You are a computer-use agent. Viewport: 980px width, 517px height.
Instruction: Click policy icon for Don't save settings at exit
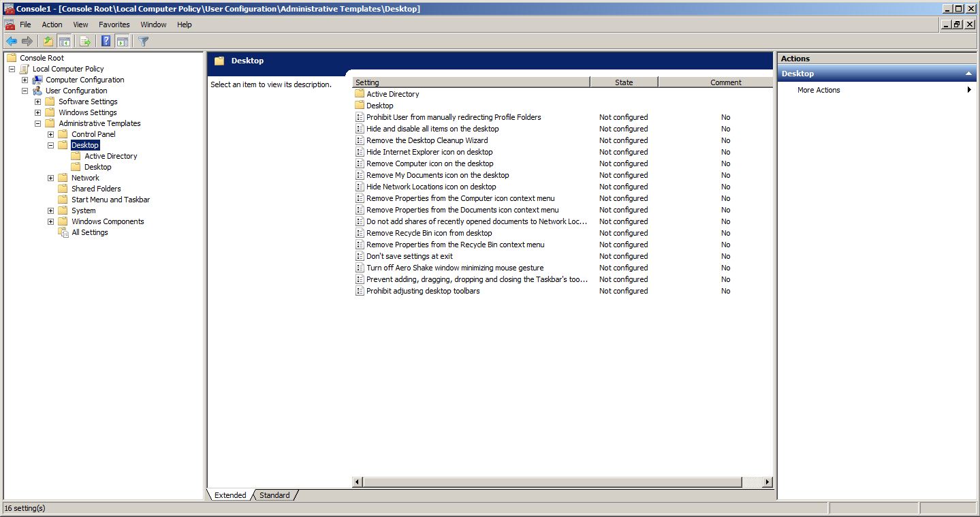click(x=360, y=256)
